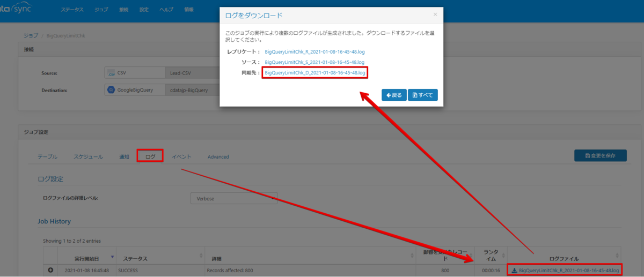
Task: Open the ジョブ menu in top navigation
Action: tap(101, 10)
